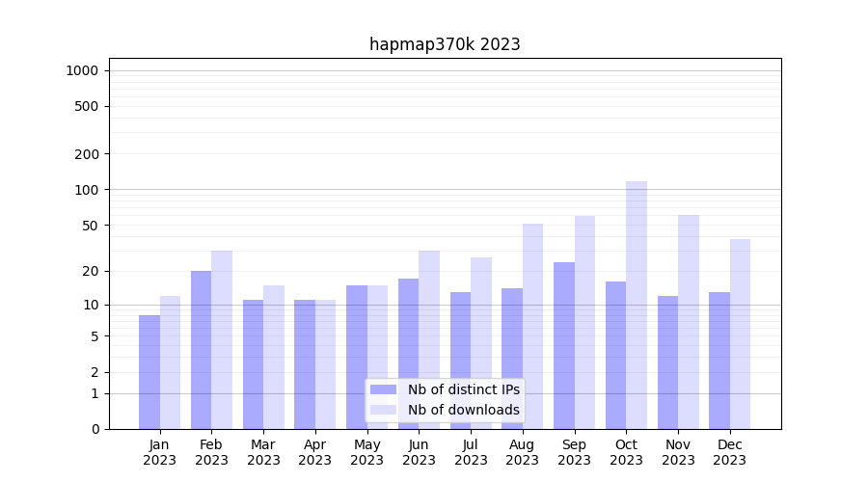This screenshot has height=482, width=868.
Task: Click the September distinct IPs bar
Action: click(x=564, y=345)
